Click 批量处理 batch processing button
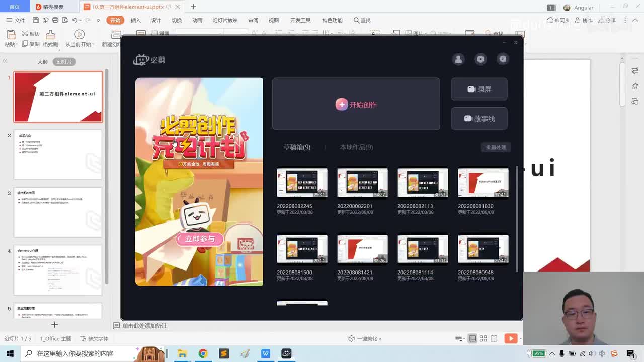644x362 pixels. pos(496,147)
